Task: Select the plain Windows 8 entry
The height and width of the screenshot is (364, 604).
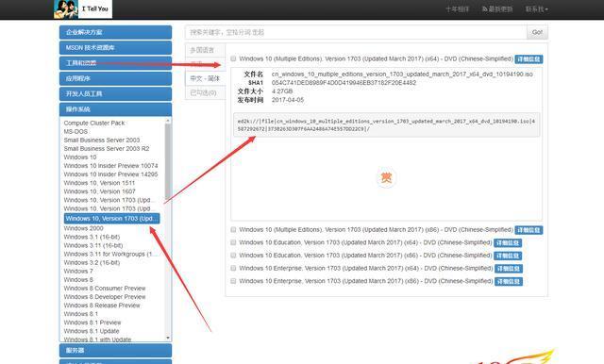Action: pyautogui.click(x=78, y=280)
